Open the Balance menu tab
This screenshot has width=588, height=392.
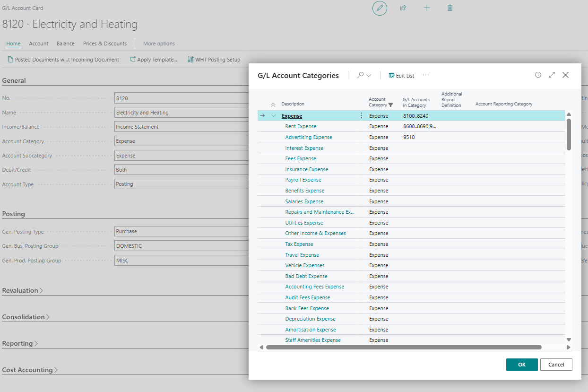coord(66,44)
